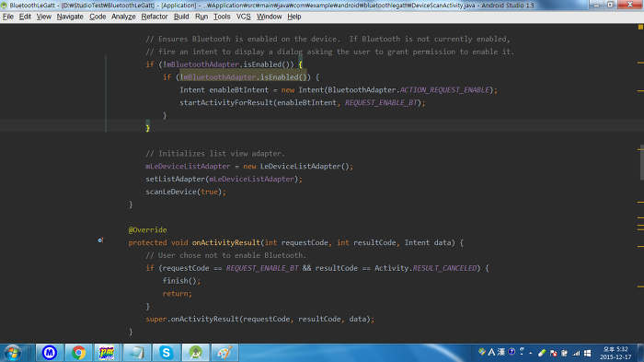The width and height of the screenshot is (644, 362).
Task: Click 'ACTION_REQUEST_ENABLE' constant in the Intent line
Action: [x=444, y=89]
